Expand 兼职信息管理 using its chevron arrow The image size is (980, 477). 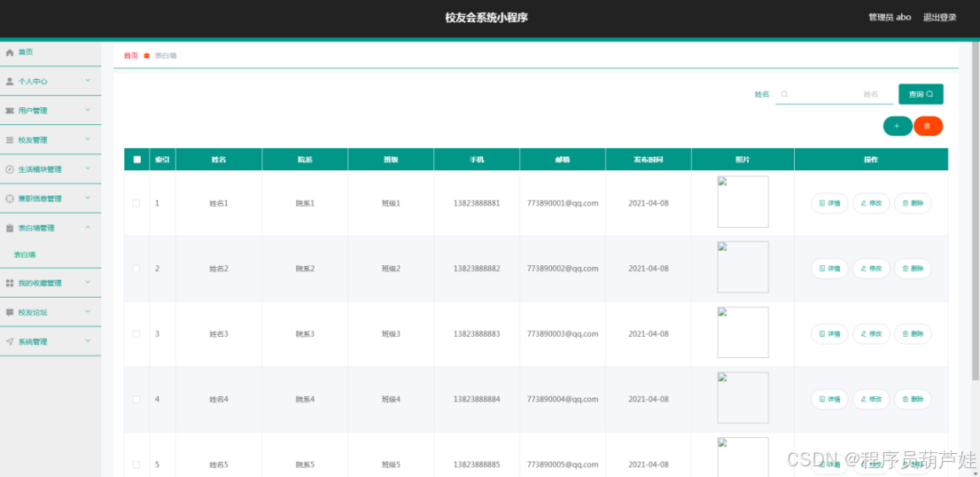88,199
